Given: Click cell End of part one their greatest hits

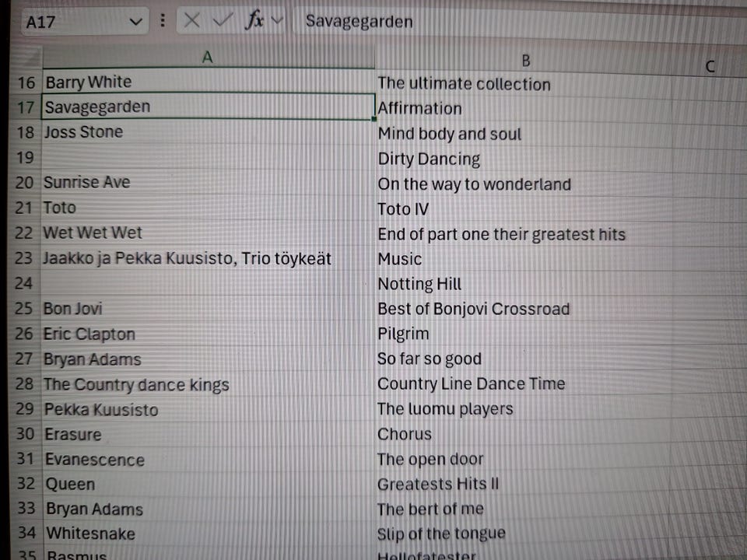Looking at the screenshot, I should point(524,234).
